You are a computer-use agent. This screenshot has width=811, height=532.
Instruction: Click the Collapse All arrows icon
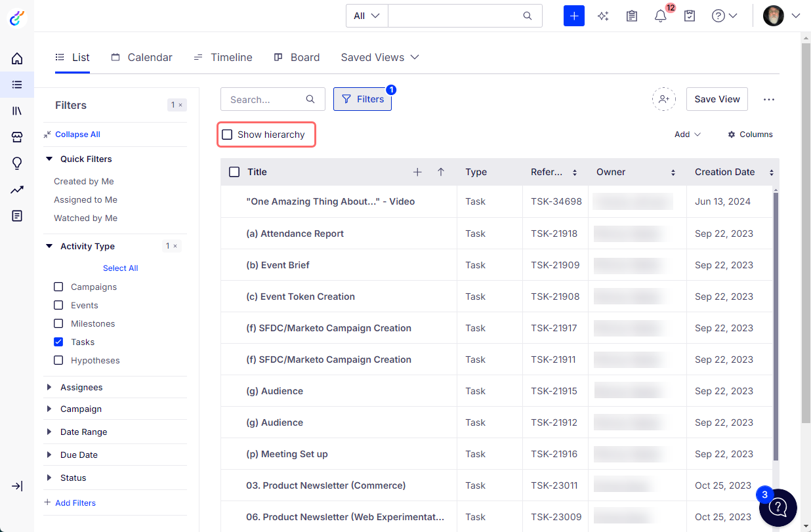47,134
